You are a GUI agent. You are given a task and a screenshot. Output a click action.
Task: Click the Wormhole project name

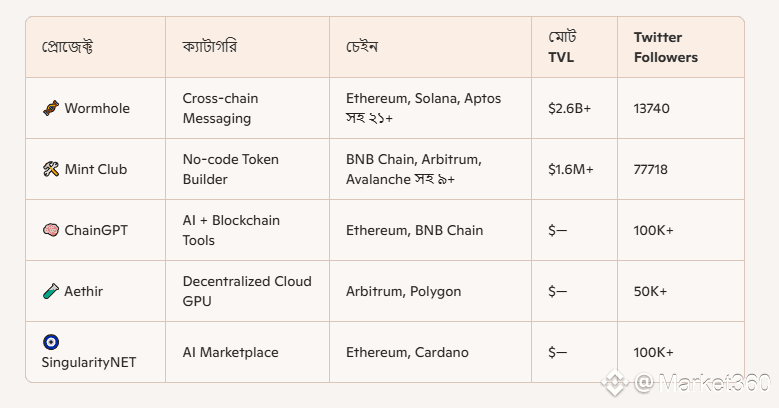point(97,108)
